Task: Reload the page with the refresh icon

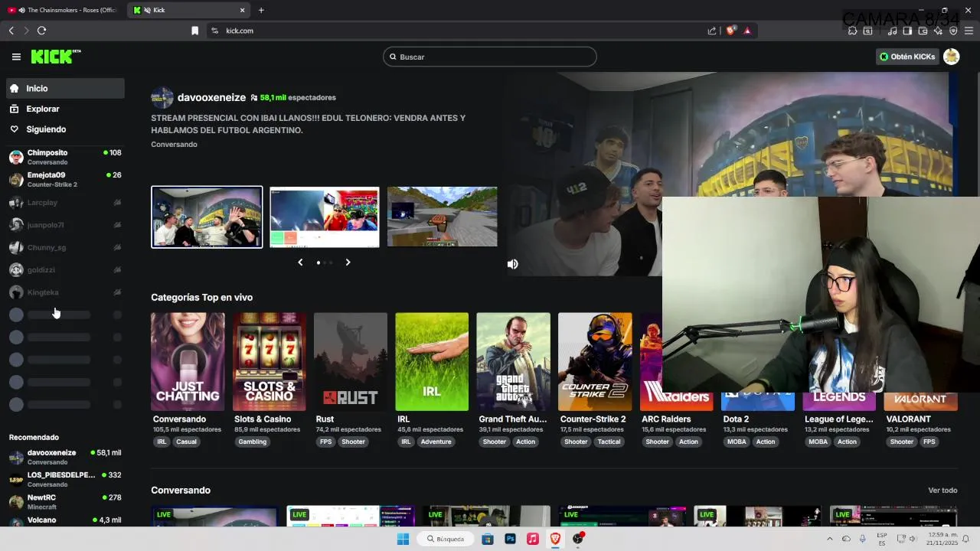Action: coord(41,31)
